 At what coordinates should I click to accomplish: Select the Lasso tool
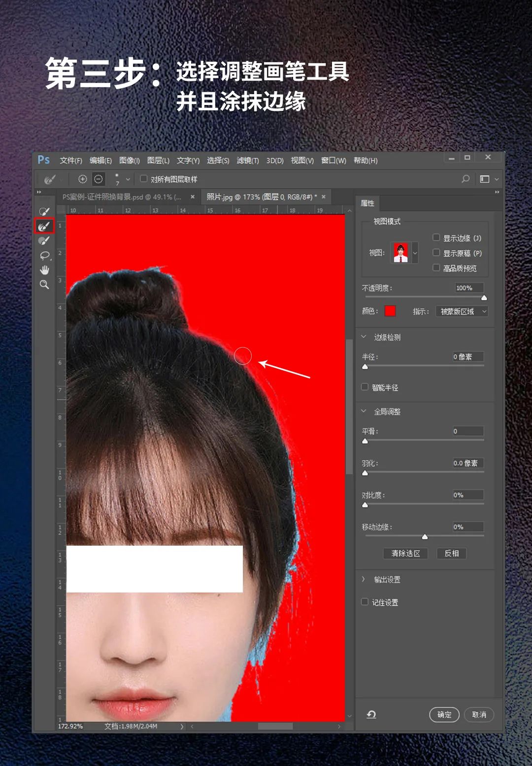tap(44, 255)
